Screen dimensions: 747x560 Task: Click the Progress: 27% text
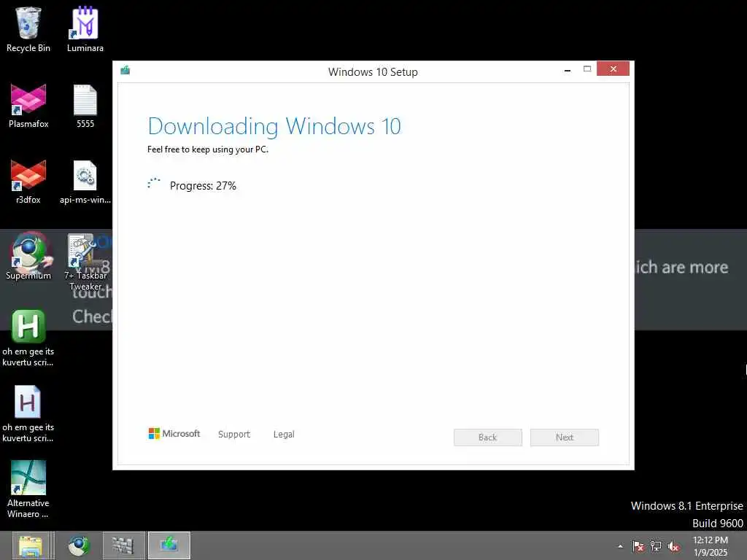203,186
